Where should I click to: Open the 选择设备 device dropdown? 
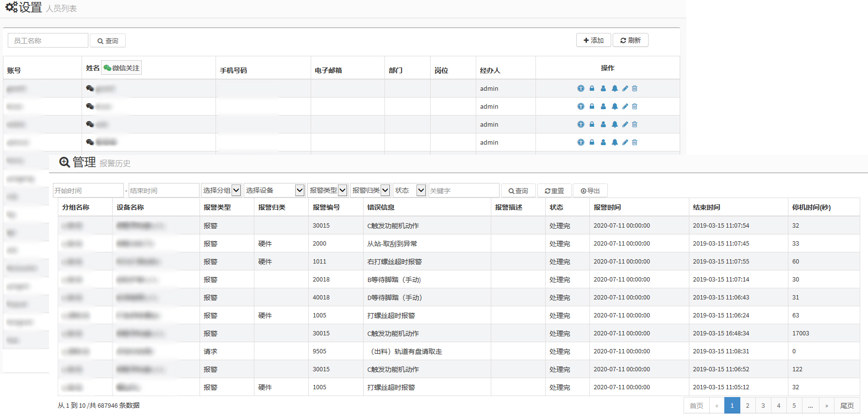(x=274, y=190)
